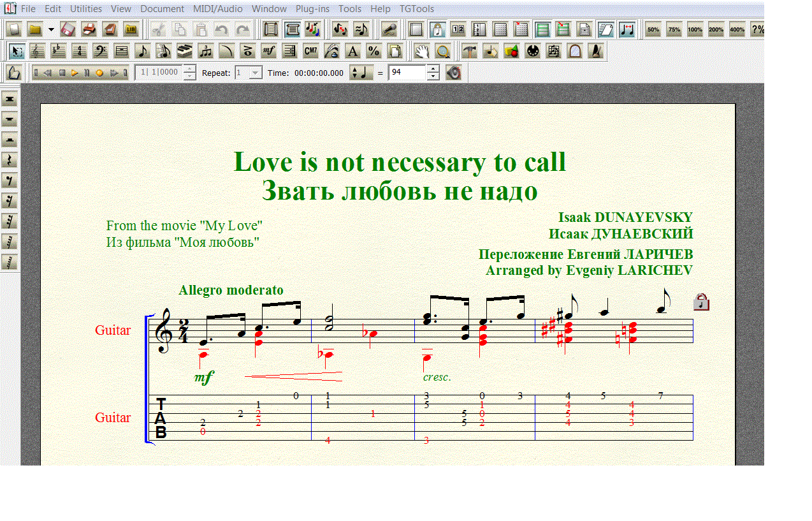The height and width of the screenshot is (521, 812).
Task: Pick the Key Signature tool
Action: 58,52
